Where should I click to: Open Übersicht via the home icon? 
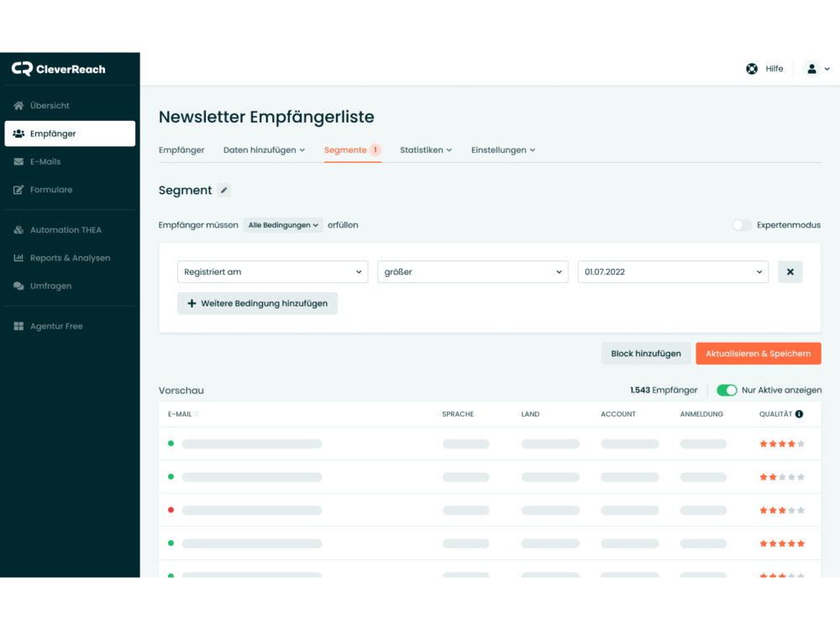[x=18, y=106]
